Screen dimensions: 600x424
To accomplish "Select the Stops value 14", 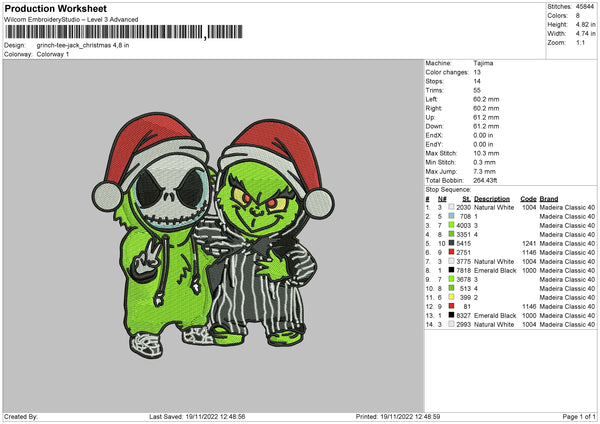I will pyautogui.click(x=477, y=81).
